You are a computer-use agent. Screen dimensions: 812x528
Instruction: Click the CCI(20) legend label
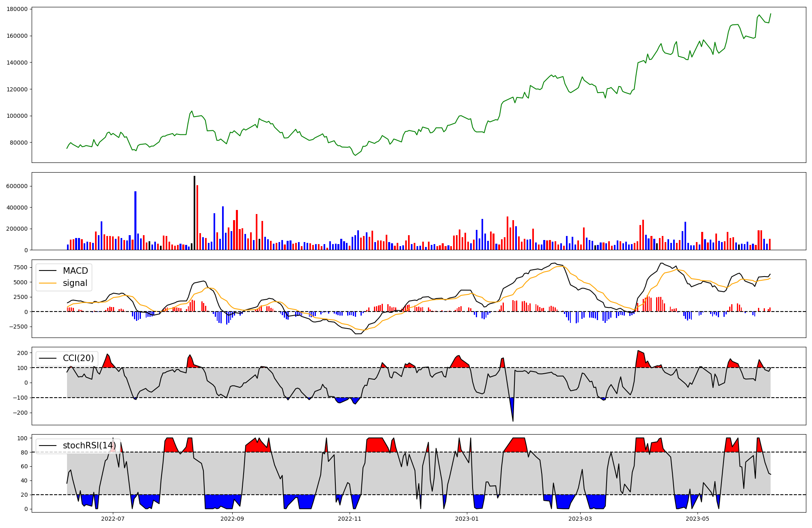pos(78,358)
